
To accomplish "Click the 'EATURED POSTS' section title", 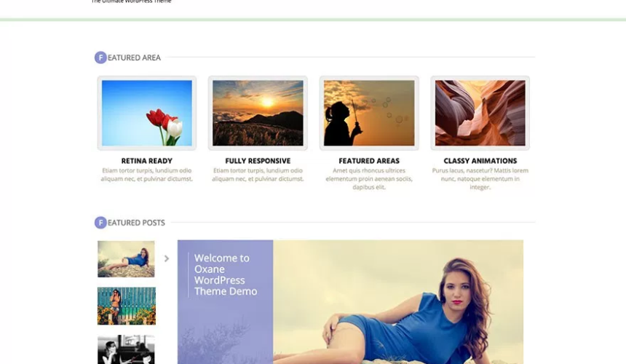I will (x=136, y=223).
